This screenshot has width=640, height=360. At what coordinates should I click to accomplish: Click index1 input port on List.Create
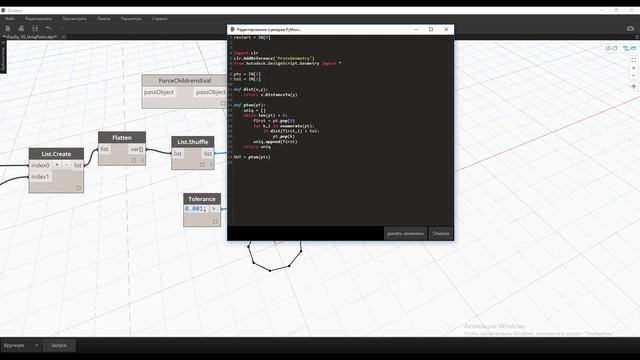[40, 177]
